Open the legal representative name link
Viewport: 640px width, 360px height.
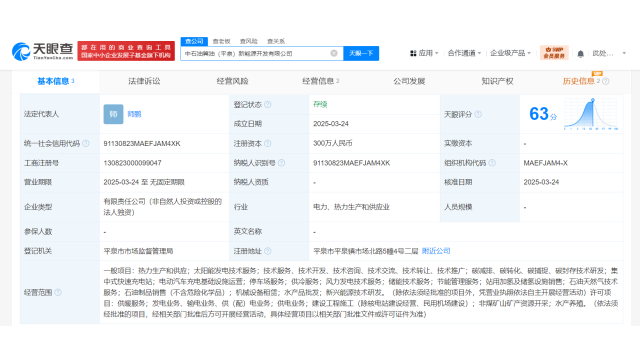134,114
